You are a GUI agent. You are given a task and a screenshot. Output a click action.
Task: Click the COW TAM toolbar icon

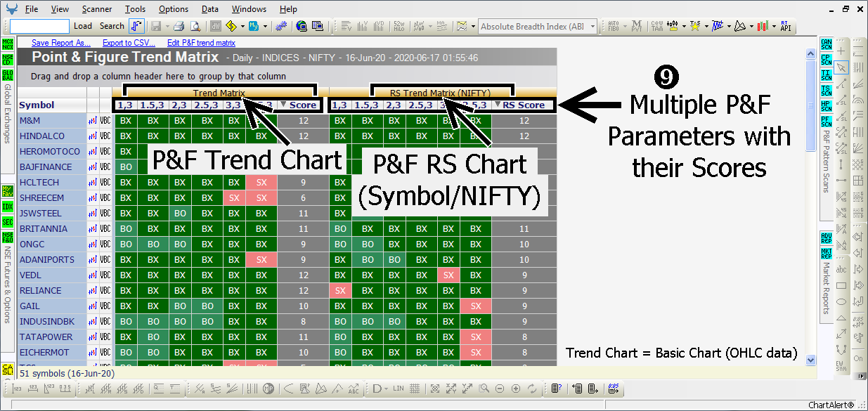656,26
